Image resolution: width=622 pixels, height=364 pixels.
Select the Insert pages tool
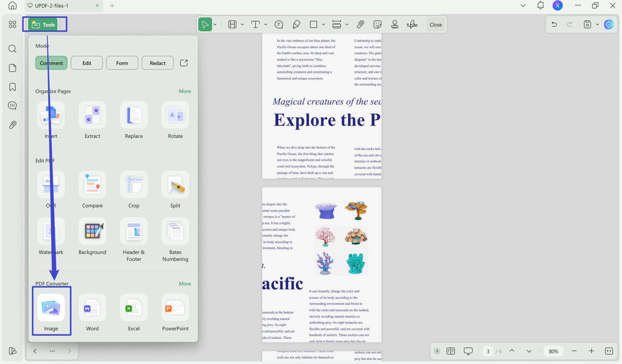pyautogui.click(x=51, y=120)
